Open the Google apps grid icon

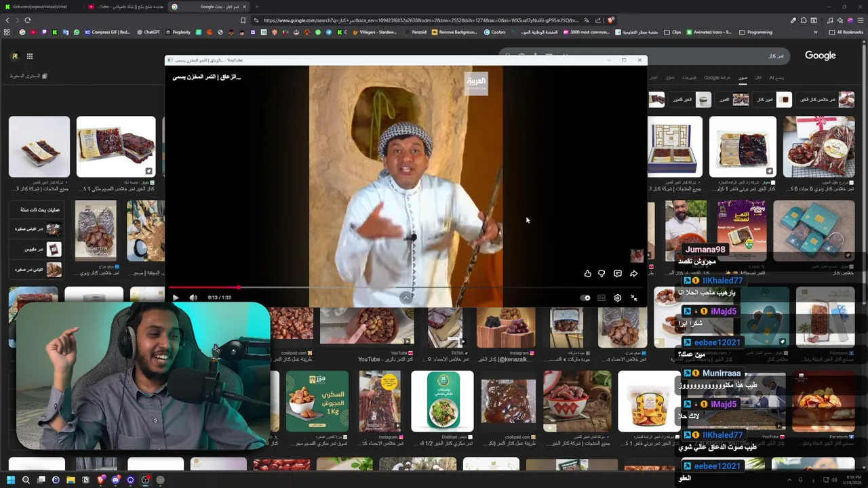coord(30,56)
